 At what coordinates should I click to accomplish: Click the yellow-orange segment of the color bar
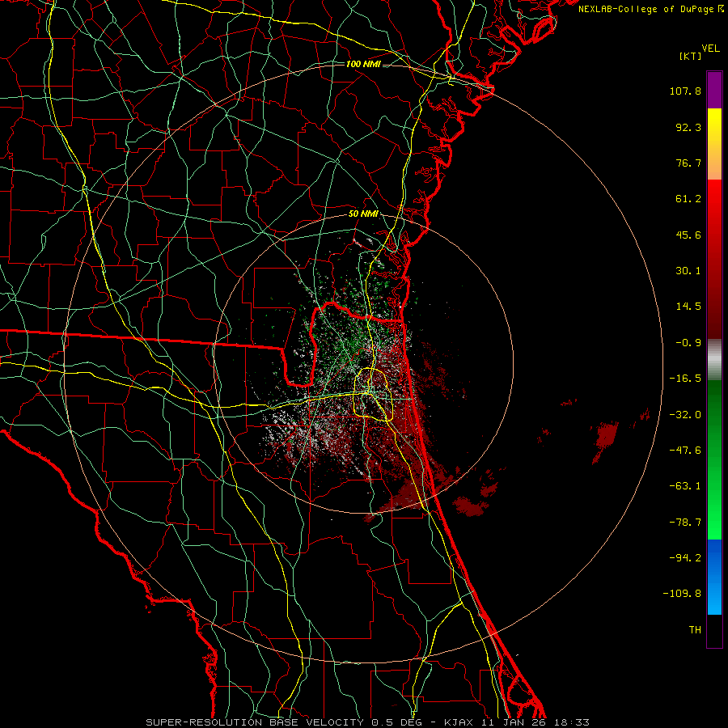pos(714,144)
